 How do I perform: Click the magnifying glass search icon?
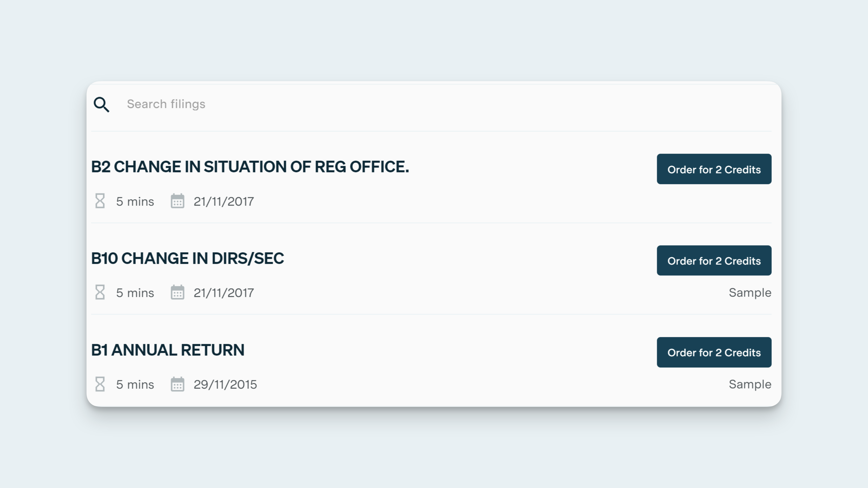(102, 104)
